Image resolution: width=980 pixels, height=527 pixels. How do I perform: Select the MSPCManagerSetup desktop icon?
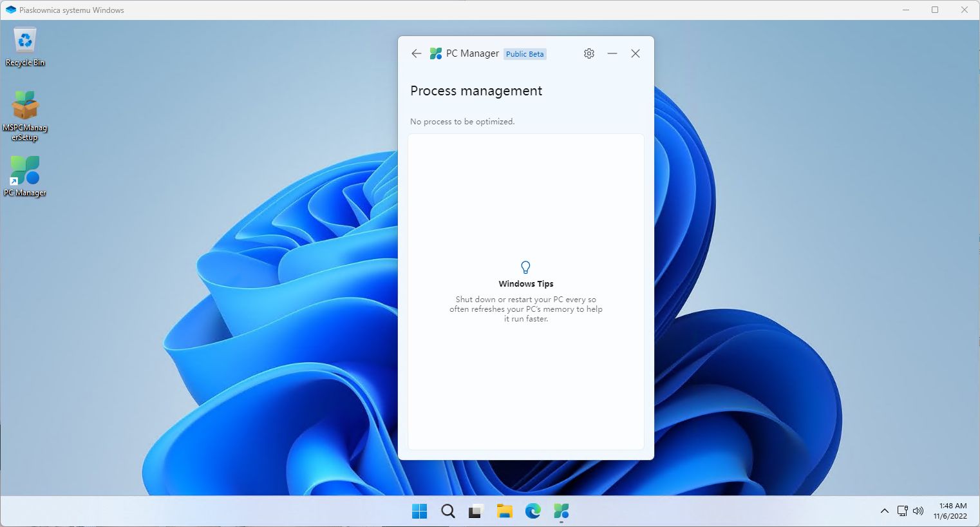click(25, 116)
